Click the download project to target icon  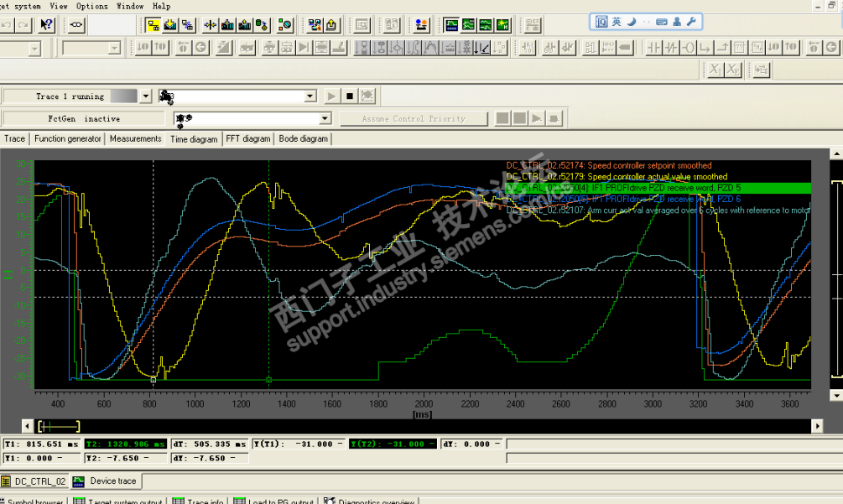coord(170,24)
